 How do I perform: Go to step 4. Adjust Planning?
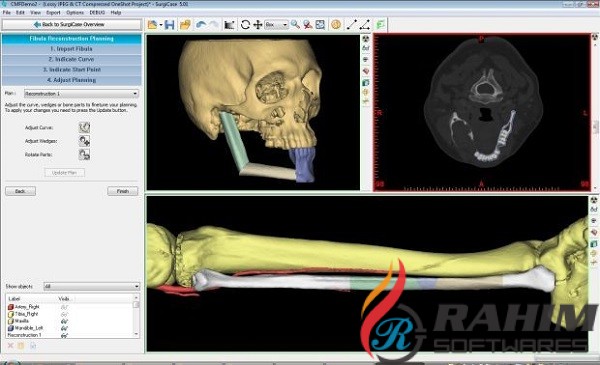tap(72, 80)
